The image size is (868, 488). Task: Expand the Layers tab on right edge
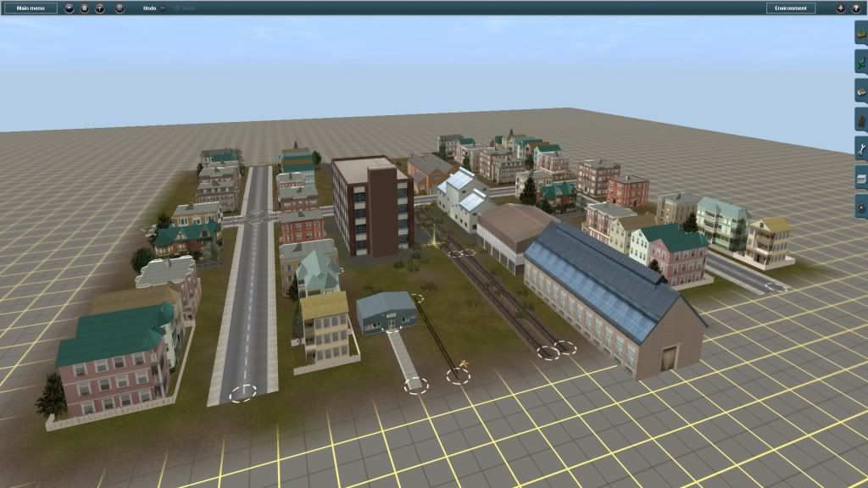pyautogui.click(x=861, y=178)
